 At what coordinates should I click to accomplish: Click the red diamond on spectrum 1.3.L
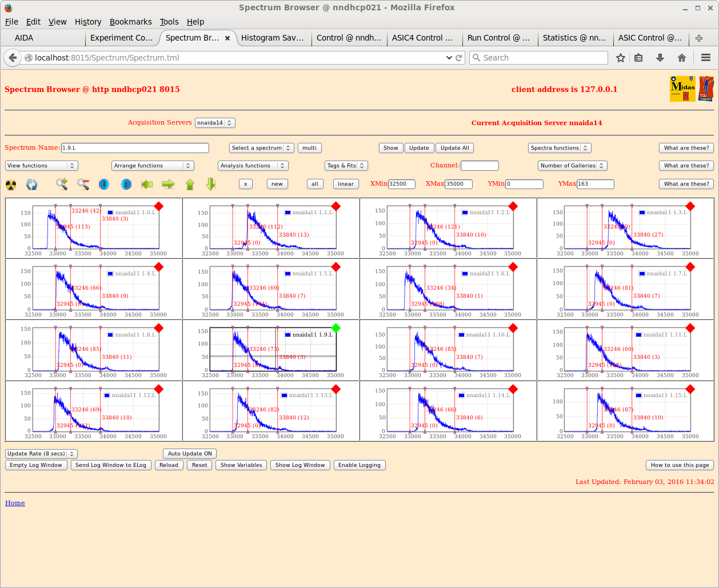coord(690,206)
